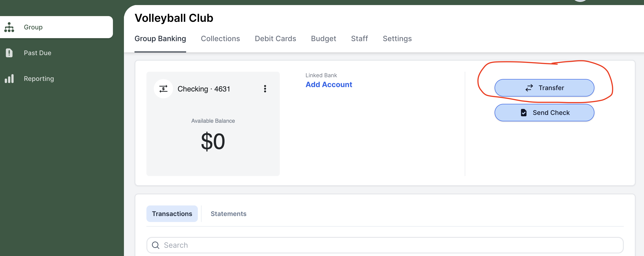The image size is (644, 256).
Task: Select the Transactions tab
Action: pyautogui.click(x=172, y=213)
